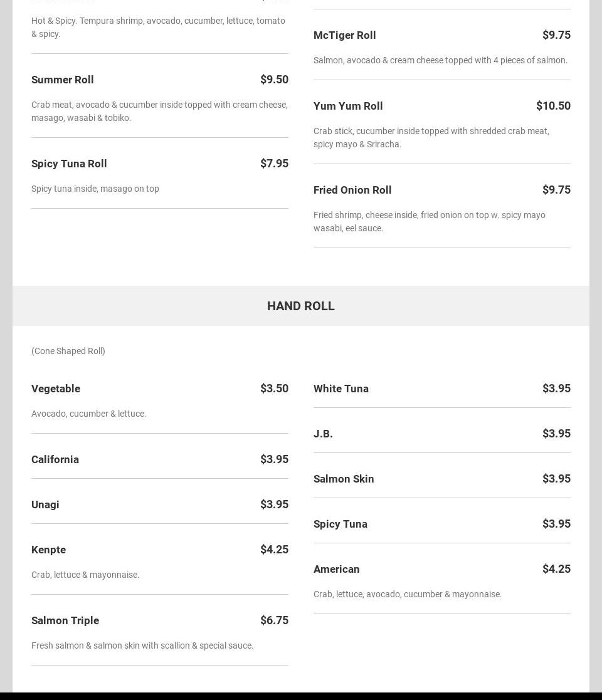Open the McTiger Roll item
Viewport: 602px width, 700px height.
[344, 35]
